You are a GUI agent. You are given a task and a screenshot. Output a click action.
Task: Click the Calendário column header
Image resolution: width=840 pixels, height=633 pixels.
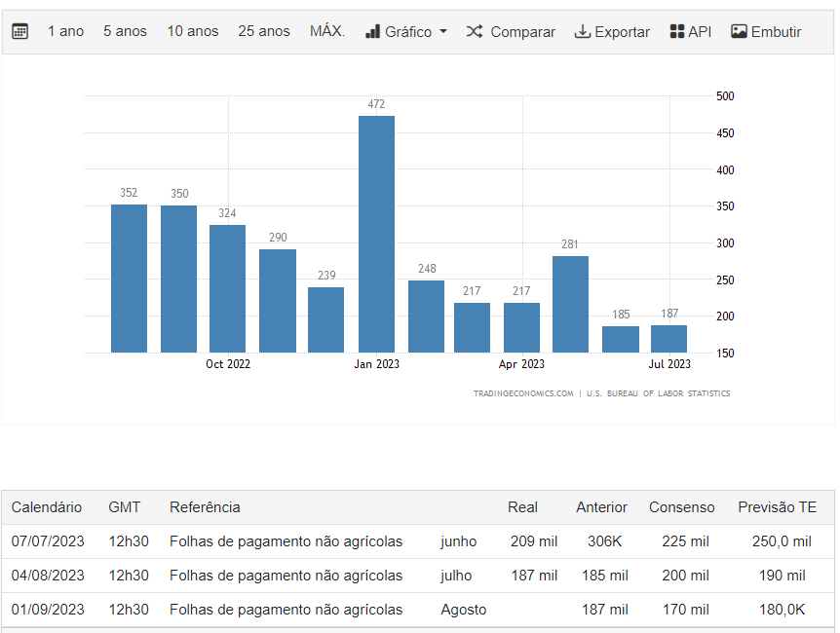tap(47, 507)
